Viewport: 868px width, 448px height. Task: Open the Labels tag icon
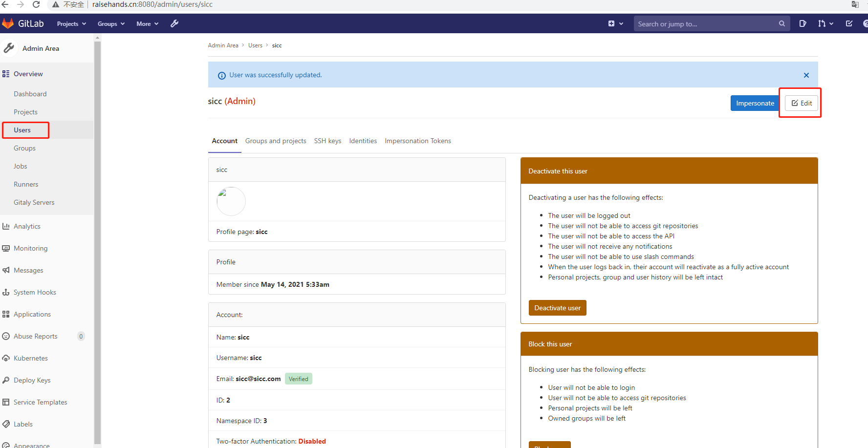coord(6,424)
